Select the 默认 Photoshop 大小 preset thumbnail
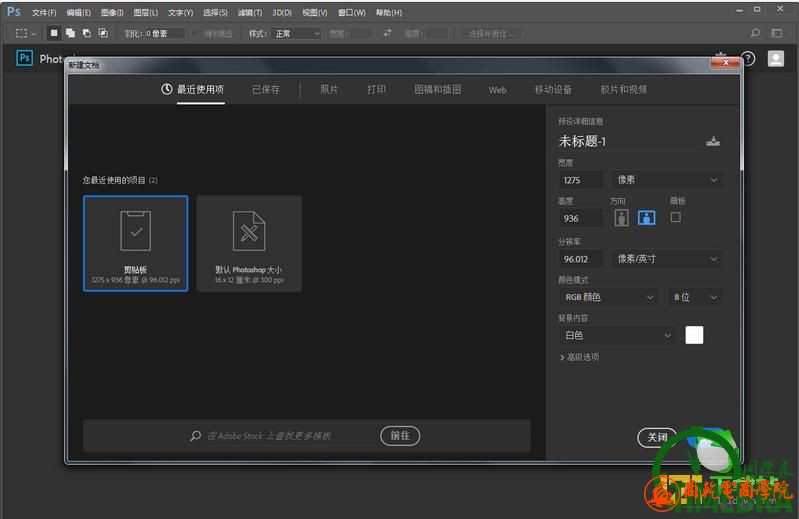The height and width of the screenshot is (519, 799). click(249, 243)
